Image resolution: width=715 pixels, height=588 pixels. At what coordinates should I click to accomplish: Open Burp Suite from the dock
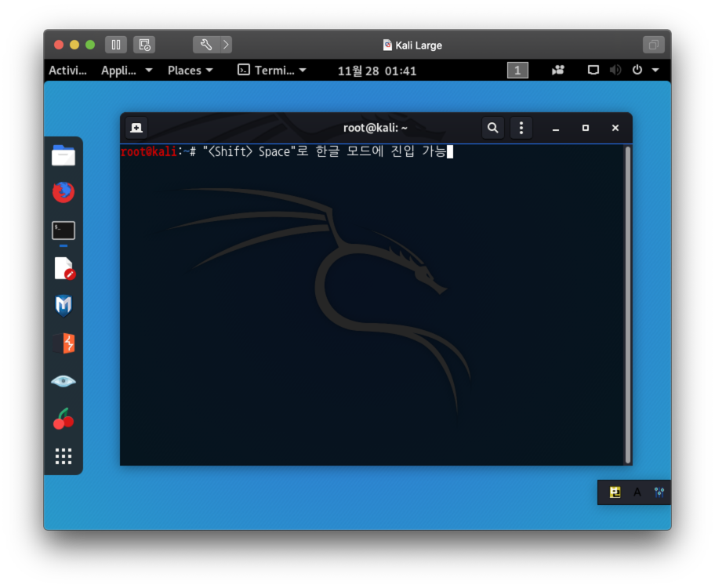pos(64,343)
